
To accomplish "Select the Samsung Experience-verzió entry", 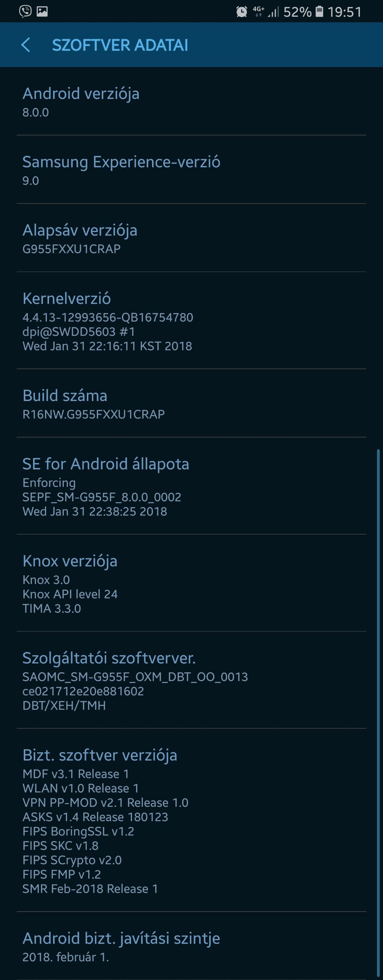I will (x=191, y=170).
